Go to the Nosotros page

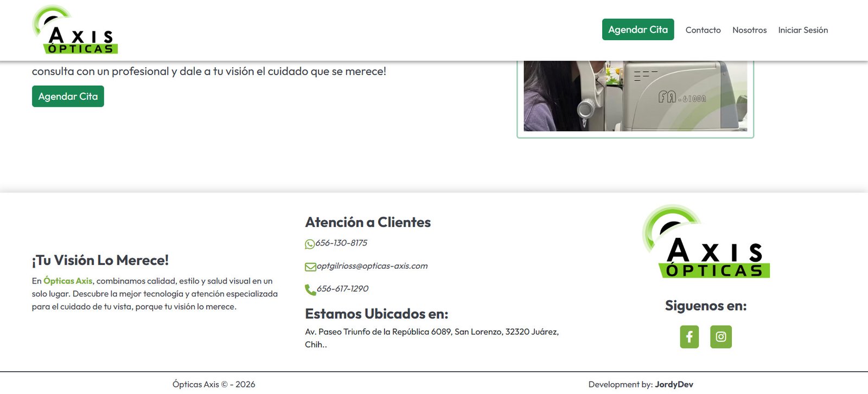[749, 30]
